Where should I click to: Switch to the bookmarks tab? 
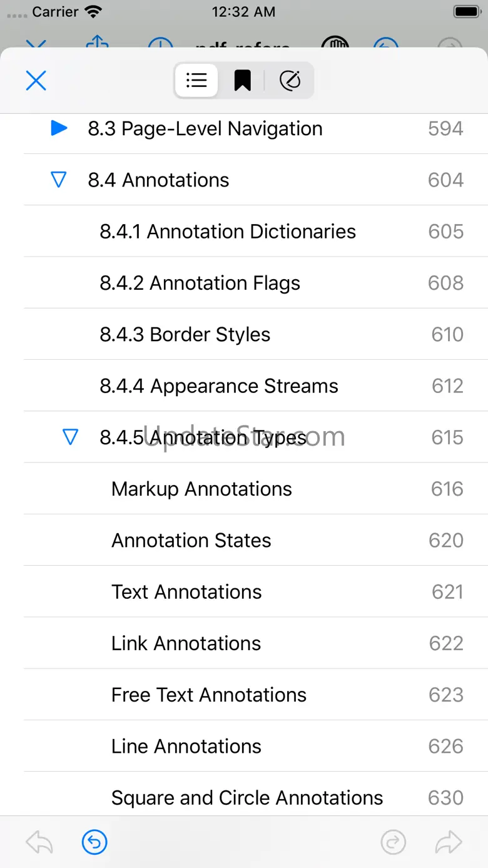tap(242, 81)
